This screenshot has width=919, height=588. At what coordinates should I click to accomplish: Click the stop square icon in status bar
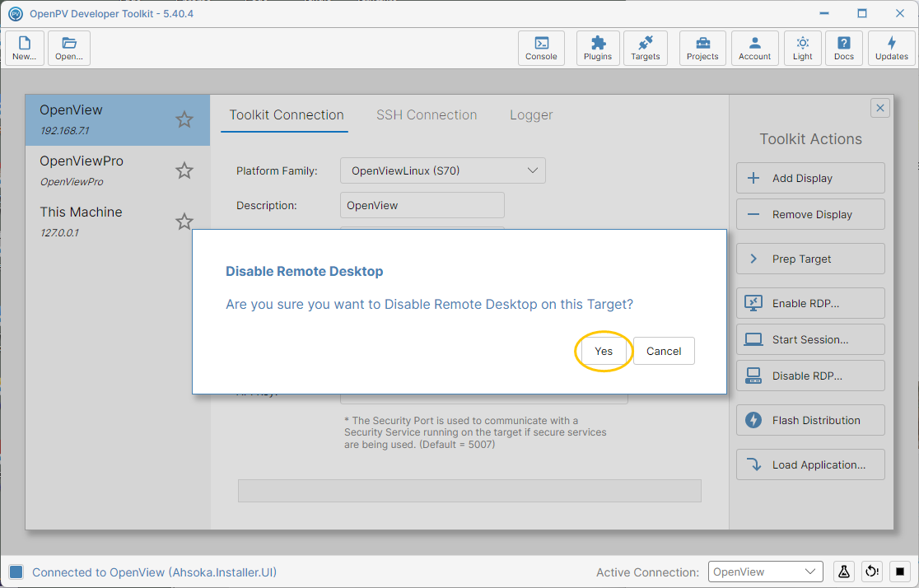[900, 572]
